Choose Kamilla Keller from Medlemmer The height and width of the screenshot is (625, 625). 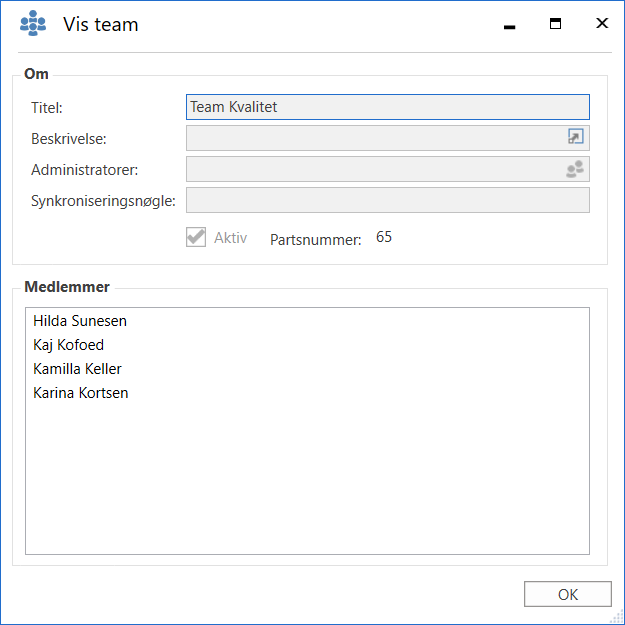[77, 369]
